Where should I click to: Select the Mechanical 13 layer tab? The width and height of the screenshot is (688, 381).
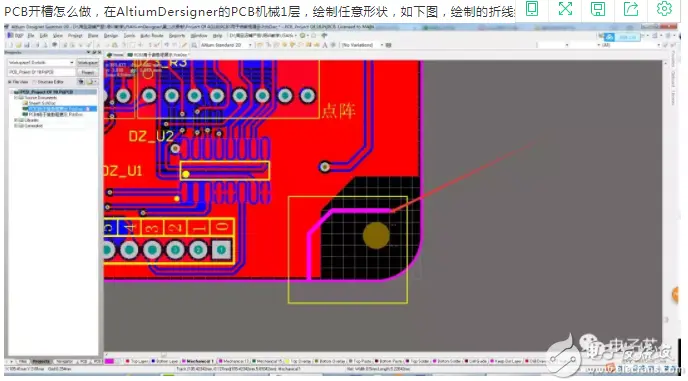(233, 361)
